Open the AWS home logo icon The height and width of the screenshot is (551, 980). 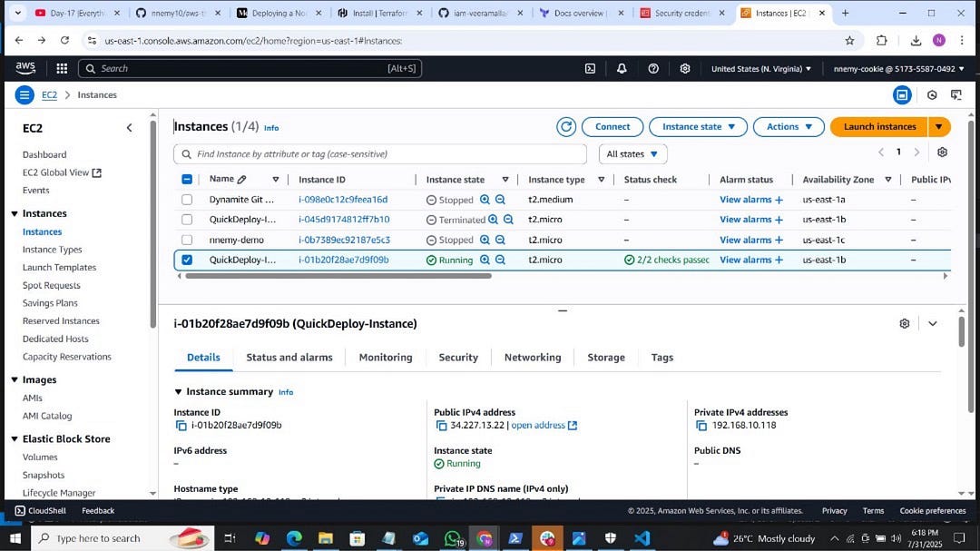[24, 67]
